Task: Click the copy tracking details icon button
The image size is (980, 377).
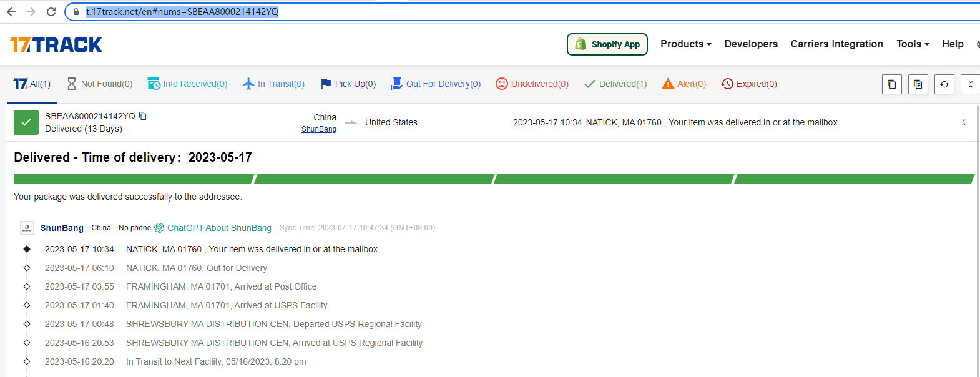Action: (x=918, y=84)
